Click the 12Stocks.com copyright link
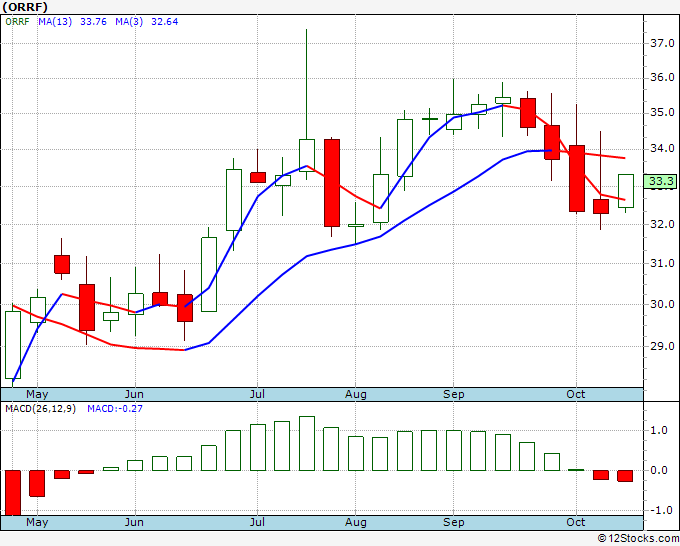This screenshot has width=680, height=546. pos(638,538)
